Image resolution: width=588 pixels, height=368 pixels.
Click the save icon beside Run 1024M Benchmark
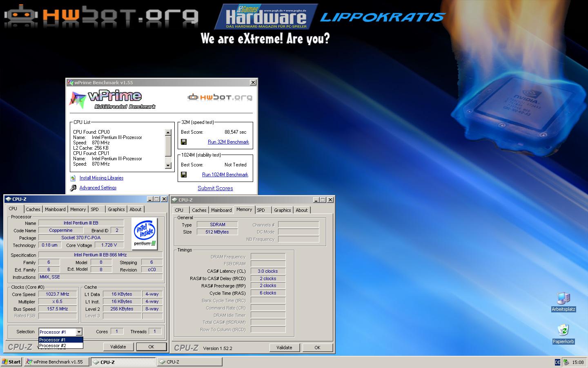(x=184, y=175)
